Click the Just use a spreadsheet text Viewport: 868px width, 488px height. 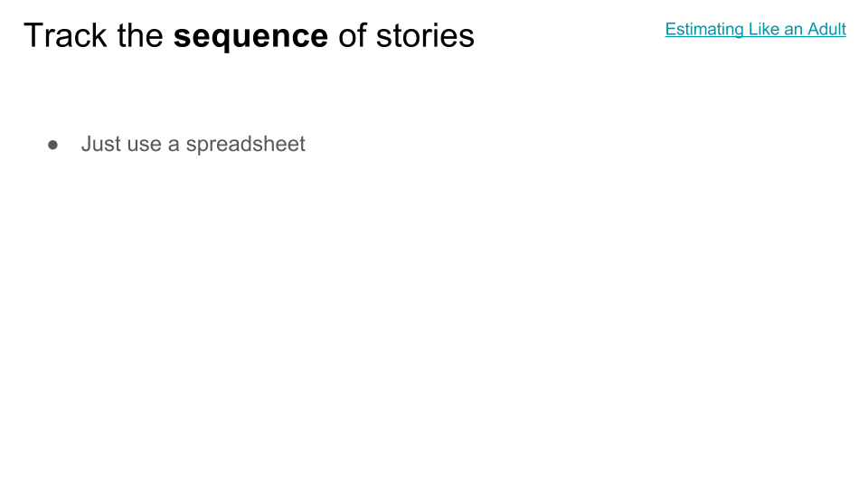pos(193,144)
